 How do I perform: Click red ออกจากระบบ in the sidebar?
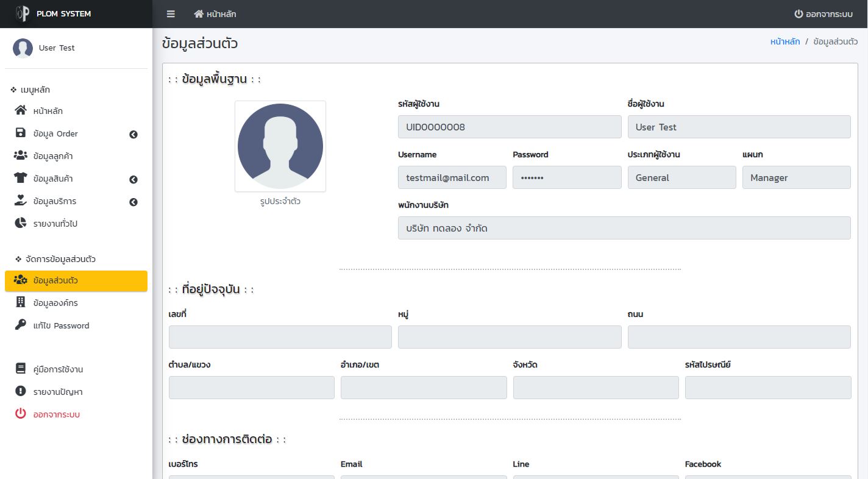[57, 414]
